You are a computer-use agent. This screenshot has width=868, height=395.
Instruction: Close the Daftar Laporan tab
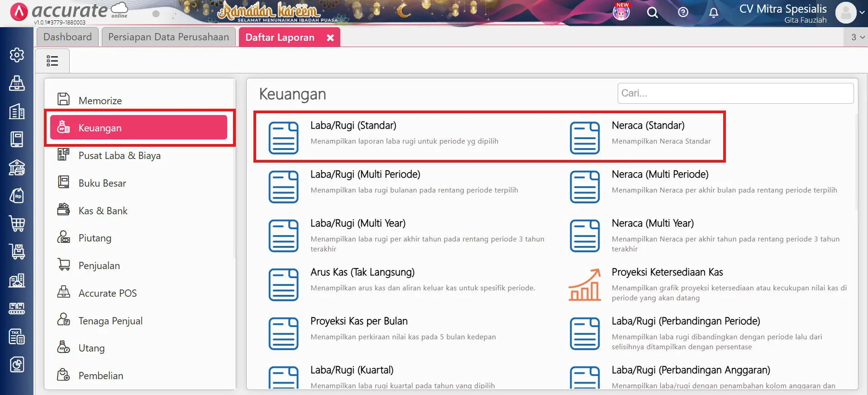(330, 38)
